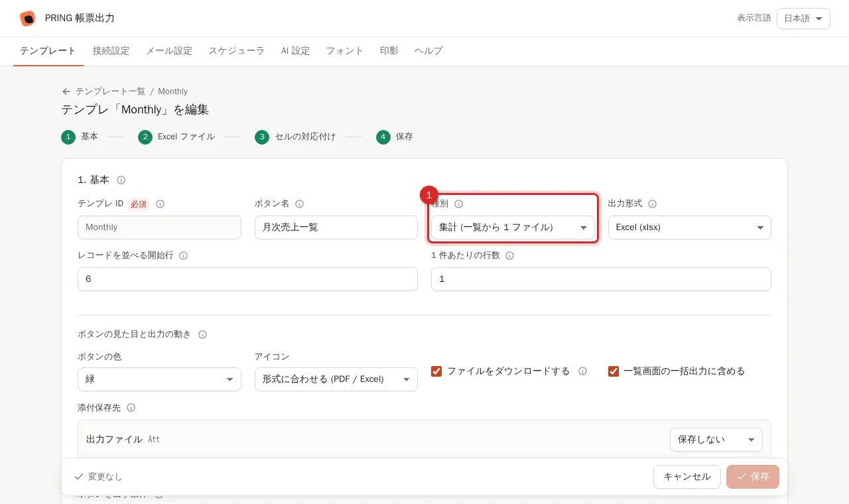This screenshot has height=504, width=849.
Task: Click the info icon beside 種別 label
Action: 458,204
